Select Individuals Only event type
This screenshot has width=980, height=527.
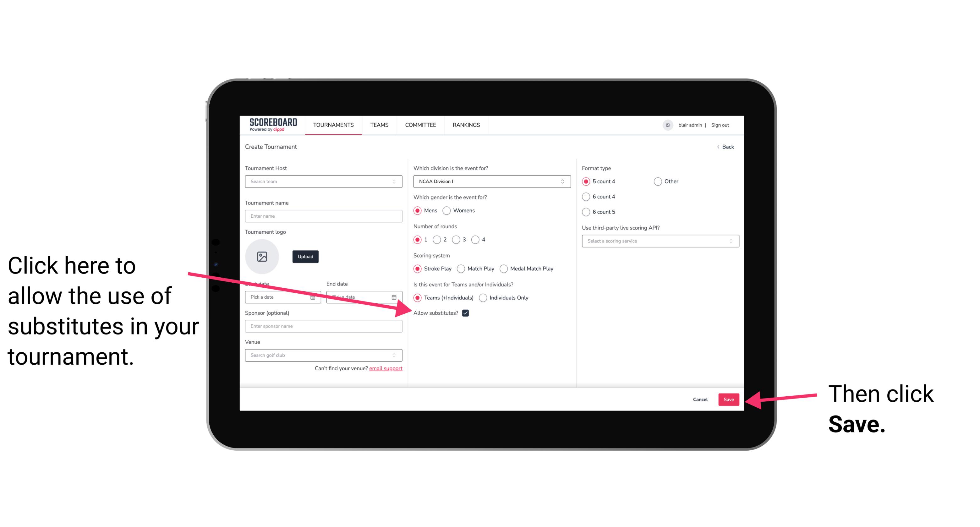[x=483, y=298]
